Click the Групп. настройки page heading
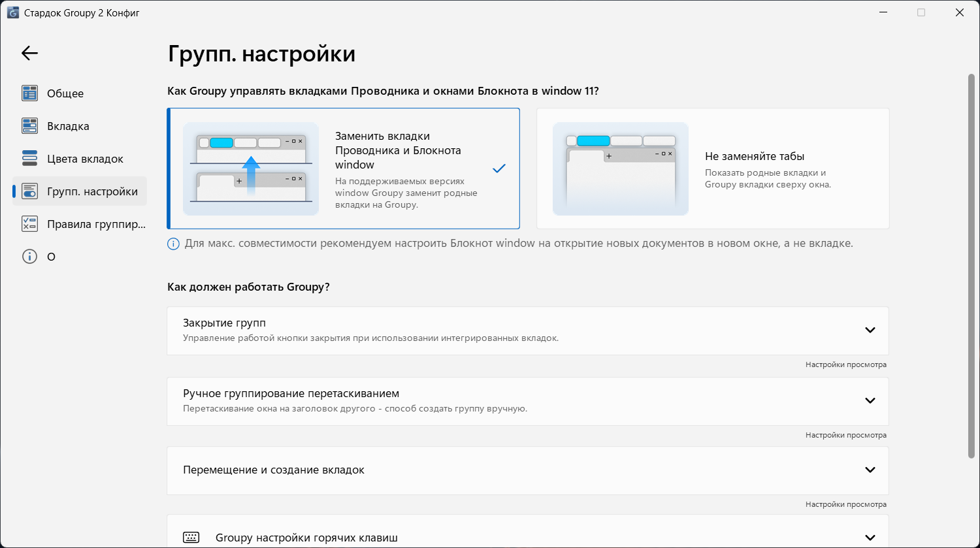980x548 pixels. click(261, 54)
